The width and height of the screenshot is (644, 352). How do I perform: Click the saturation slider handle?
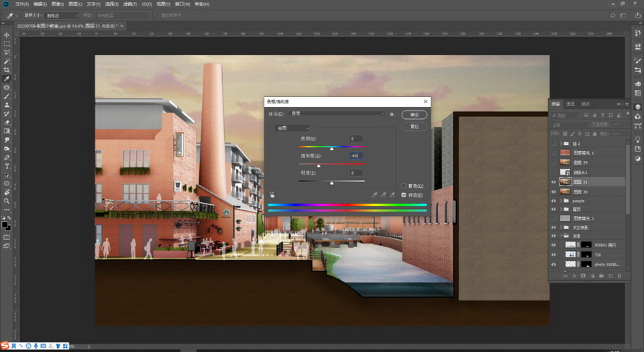[x=319, y=165]
